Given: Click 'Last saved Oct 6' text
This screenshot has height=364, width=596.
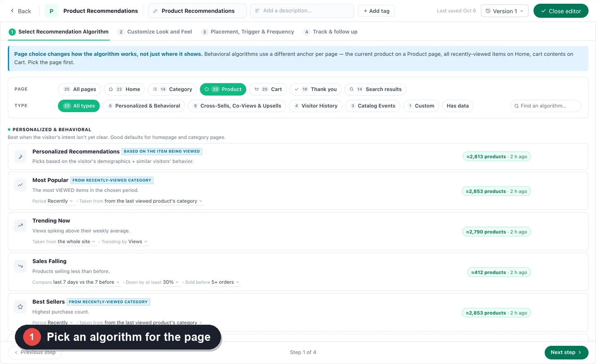Looking at the screenshot, I should click(x=456, y=11).
